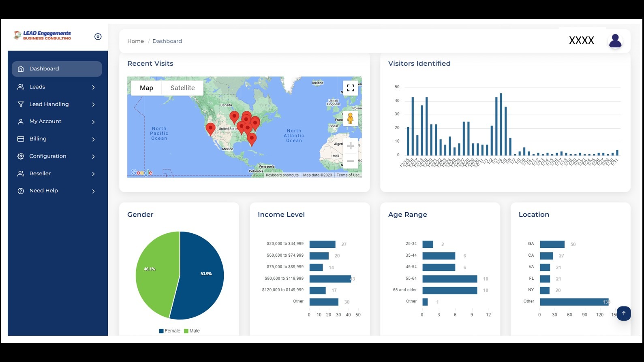Image resolution: width=644 pixels, height=362 pixels.
Task: Expand the Leads menu chevron
Action: click(93, 87)
